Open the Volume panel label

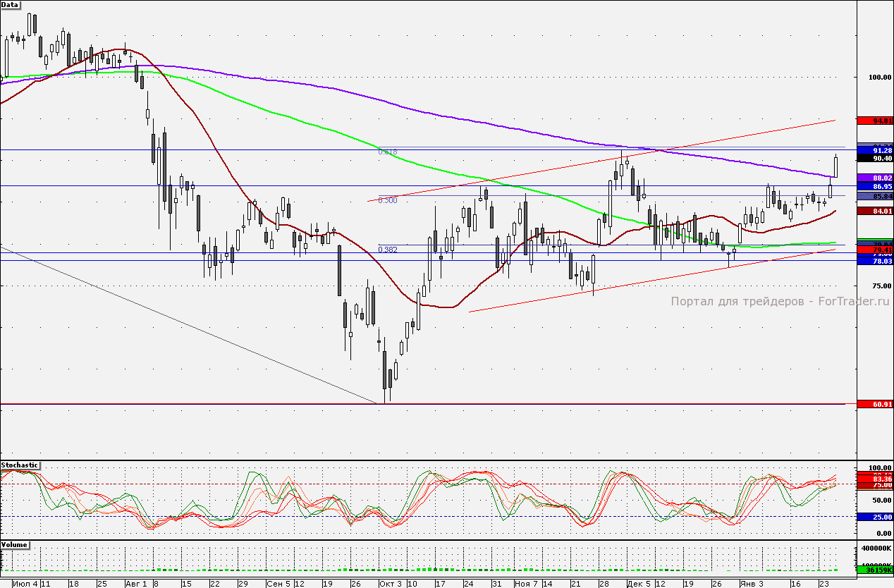click(x=15, y=546)
